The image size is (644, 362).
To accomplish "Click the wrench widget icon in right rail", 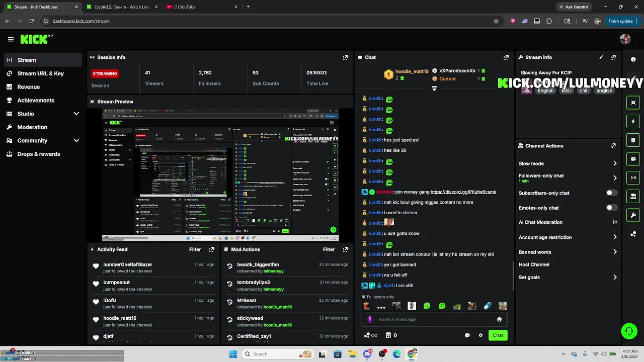I will pos(633,215).
